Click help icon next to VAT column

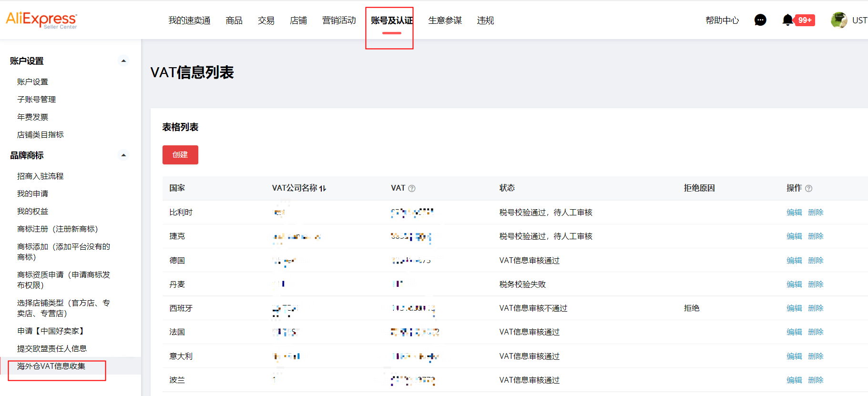pyautogui.click(x=412, y=188)
